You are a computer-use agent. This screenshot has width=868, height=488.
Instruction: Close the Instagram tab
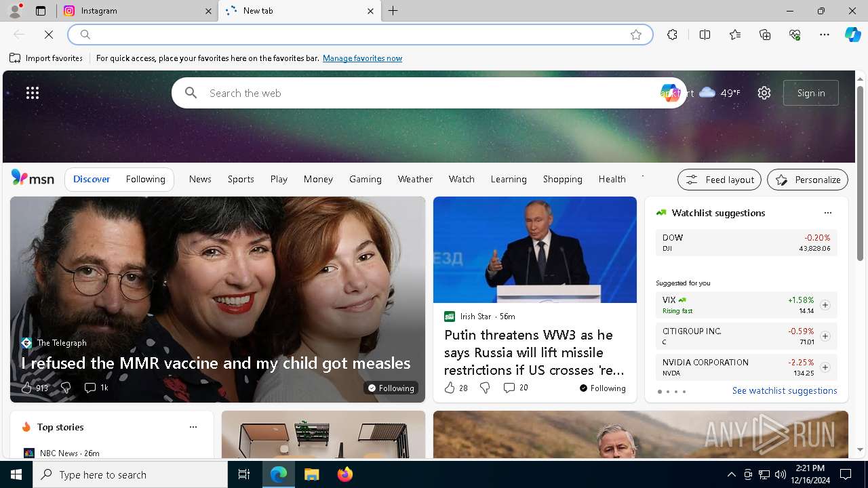click(x=209, y=11)
